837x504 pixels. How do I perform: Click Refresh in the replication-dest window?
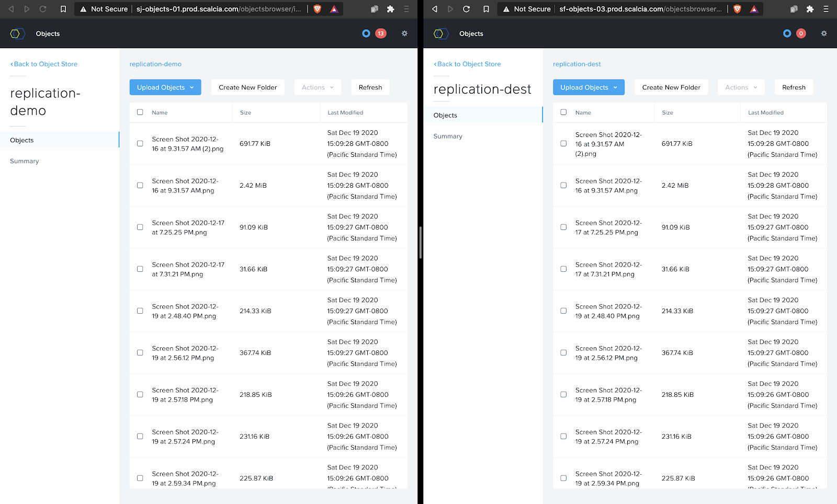(794, 87)
